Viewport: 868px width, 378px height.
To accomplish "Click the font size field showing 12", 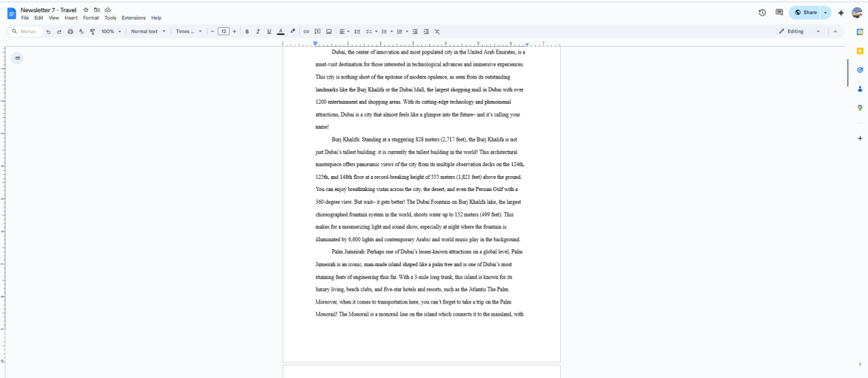I will pyautogui.click(x=224, y=32).
